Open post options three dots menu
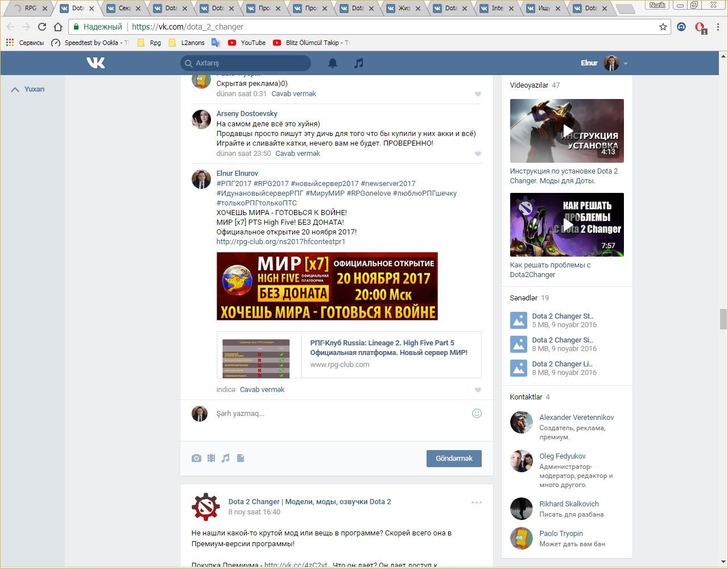728x569 pixels. click(x=477, y=502)
